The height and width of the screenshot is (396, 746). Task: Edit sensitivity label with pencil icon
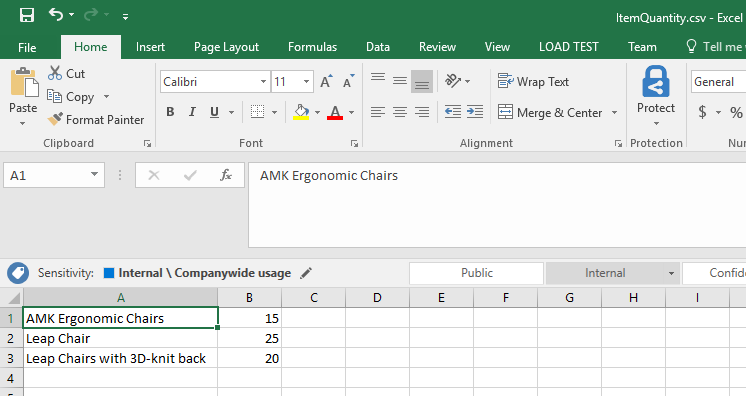306,273
